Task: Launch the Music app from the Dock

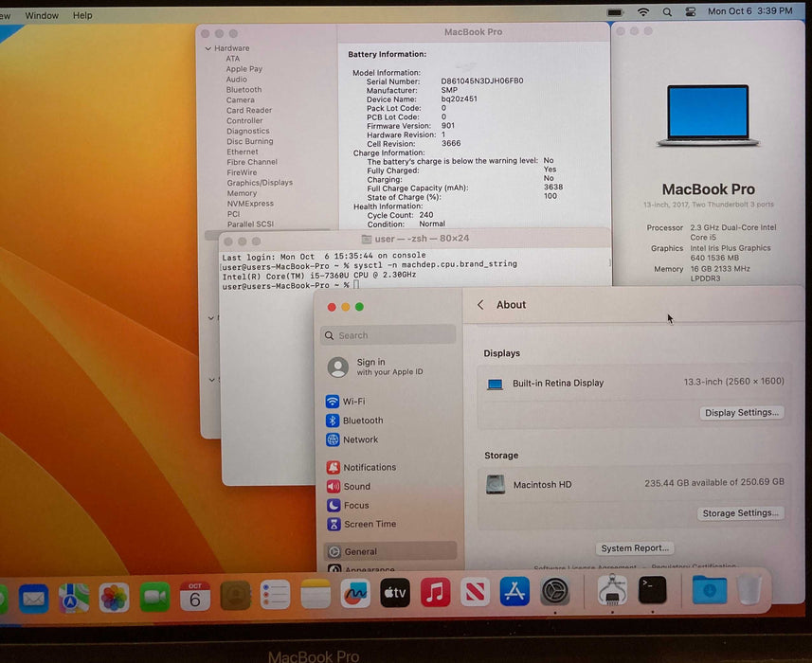Action: 435,592
